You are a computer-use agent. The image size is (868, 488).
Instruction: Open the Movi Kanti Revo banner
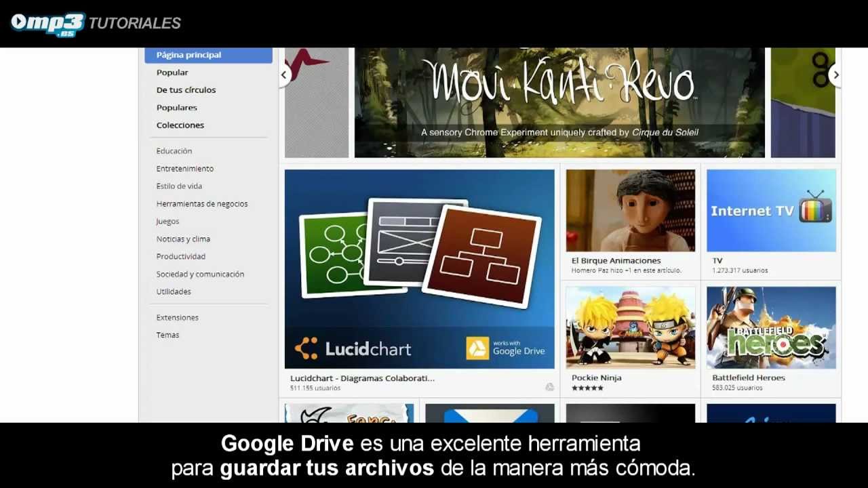[x=559, y=102]
